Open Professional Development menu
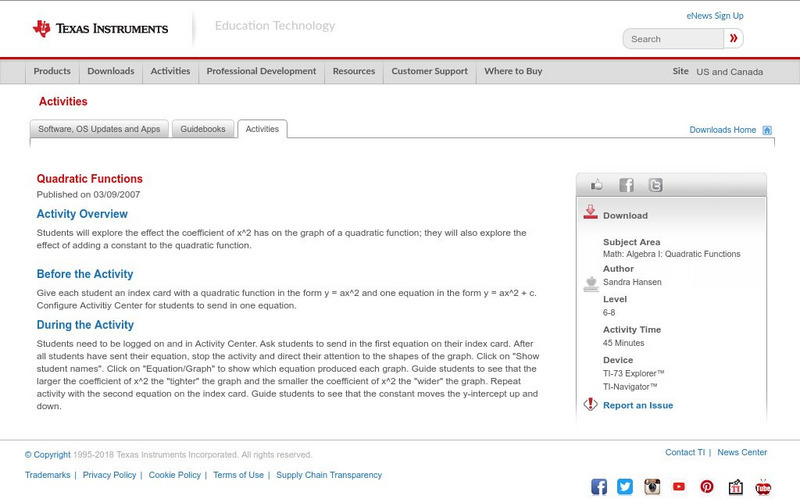This screenshot has width=800, height=499. [261, 71]
